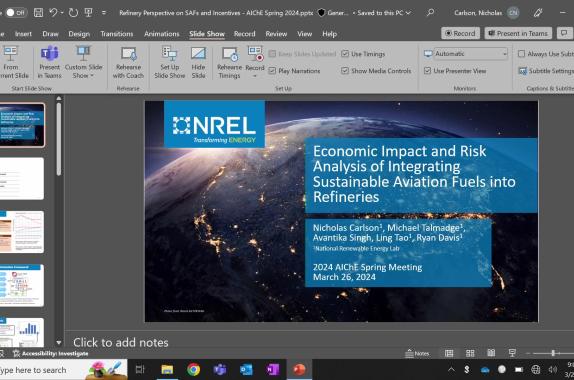This screenshot has height=380, width=574.
Task: Click the slide title text box
Action: click(x=421, y=175)
